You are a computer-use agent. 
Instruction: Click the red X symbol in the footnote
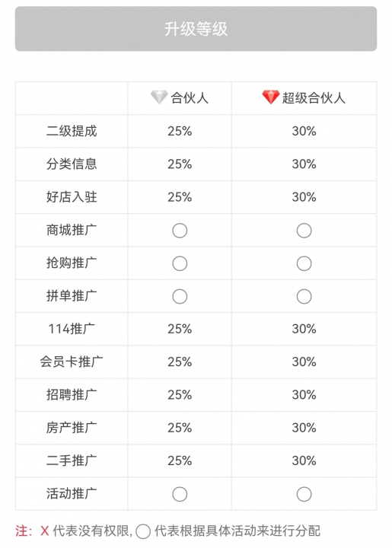(44, 531)
